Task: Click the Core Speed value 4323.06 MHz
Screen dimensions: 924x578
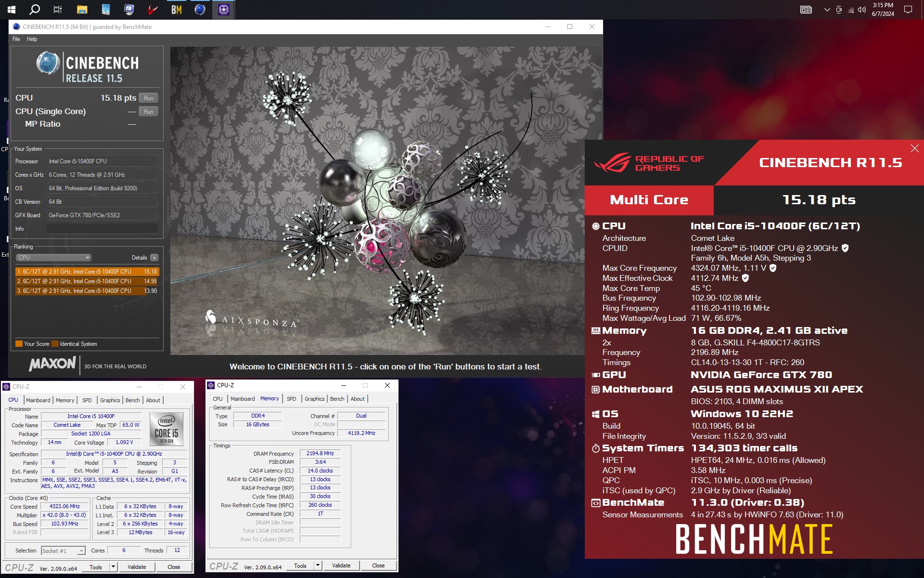Action: [x=64, y=506]
